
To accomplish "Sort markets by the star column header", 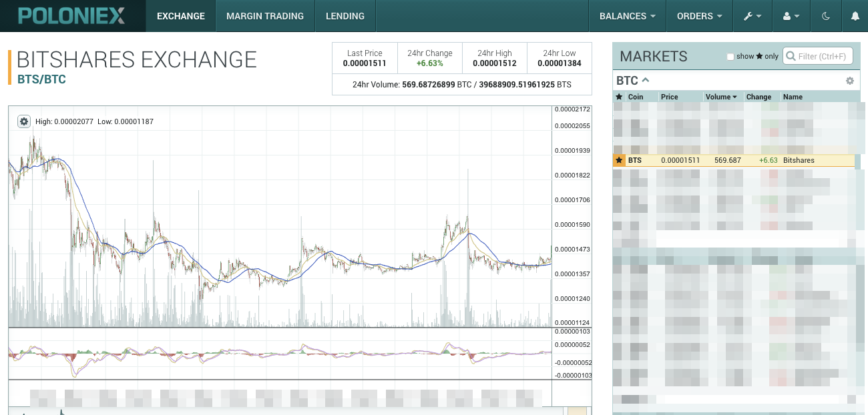I will [619, 97].
